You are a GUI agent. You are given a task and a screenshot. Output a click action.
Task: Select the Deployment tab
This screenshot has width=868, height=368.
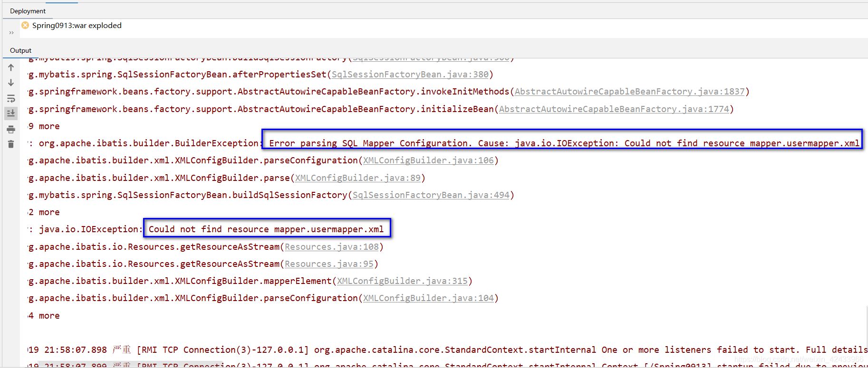28,11
